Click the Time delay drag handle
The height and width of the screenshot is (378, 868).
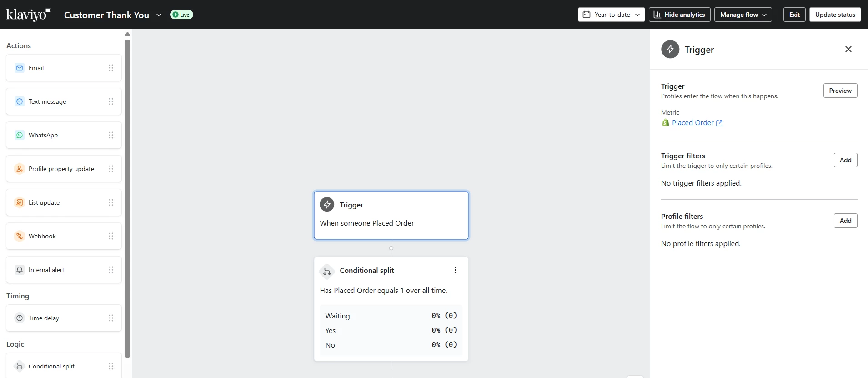coord(111,318)
